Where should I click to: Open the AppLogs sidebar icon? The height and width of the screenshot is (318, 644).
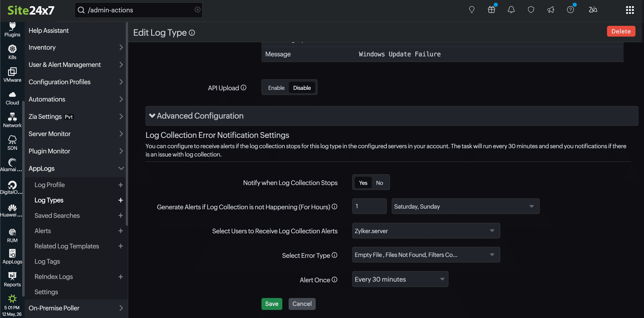(x=12, y=257)
